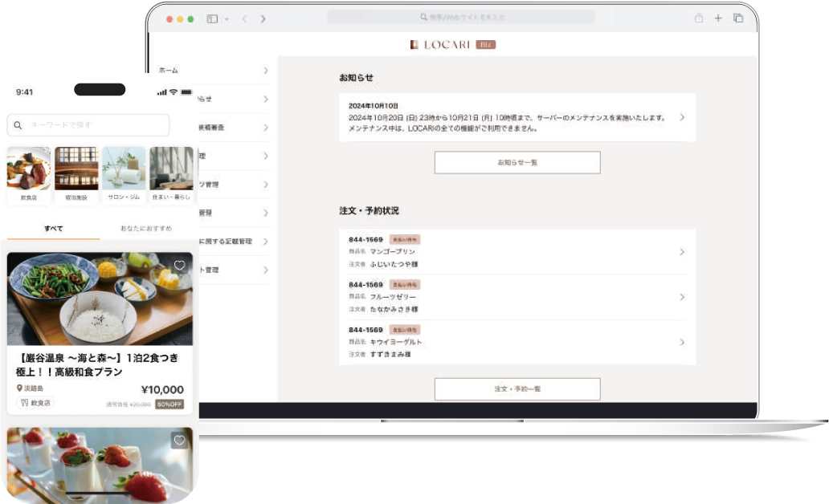
Task: Click the お知らせ一覧 button
Action: pos(517,162)
